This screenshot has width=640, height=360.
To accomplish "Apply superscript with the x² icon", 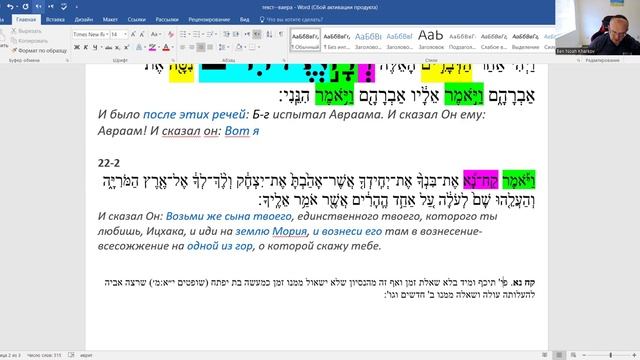I will [127, 47].
